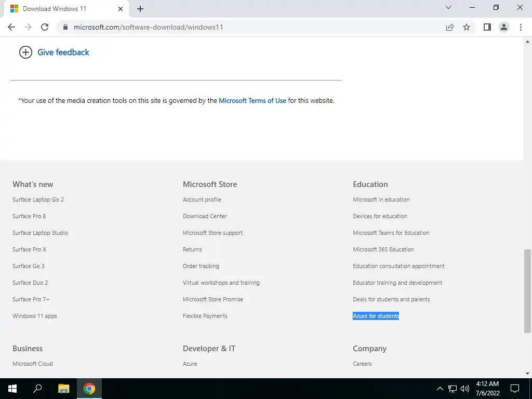Screen dimensions: 532x399
Task: Open a new tab with the plus button
Action: (x=140, y=9)
